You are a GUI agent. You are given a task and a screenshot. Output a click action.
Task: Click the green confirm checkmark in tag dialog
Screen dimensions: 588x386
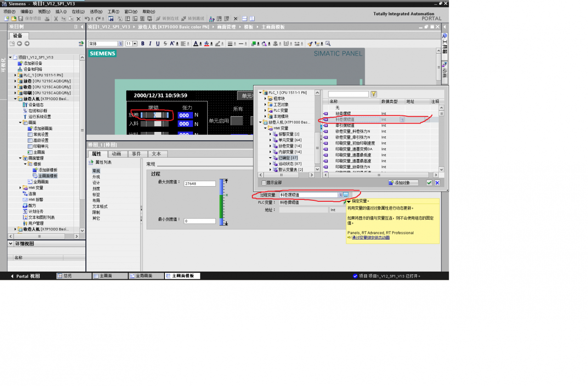pyautogui.click(x=429, y=182)
